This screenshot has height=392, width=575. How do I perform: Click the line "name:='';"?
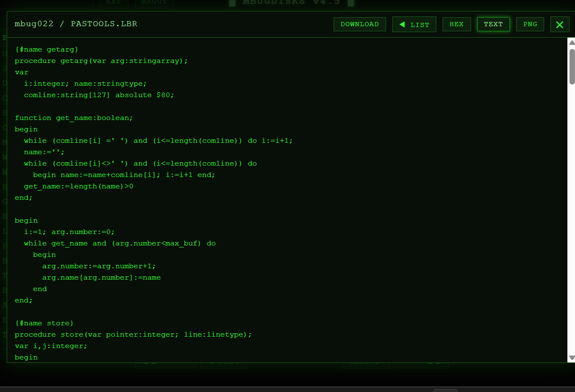(x=44, y=152)
